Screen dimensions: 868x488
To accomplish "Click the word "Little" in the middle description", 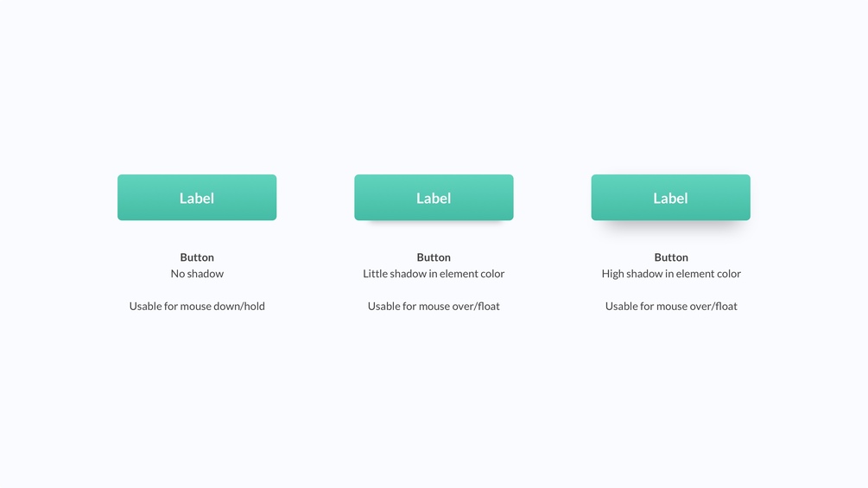I will click(376, 274).
